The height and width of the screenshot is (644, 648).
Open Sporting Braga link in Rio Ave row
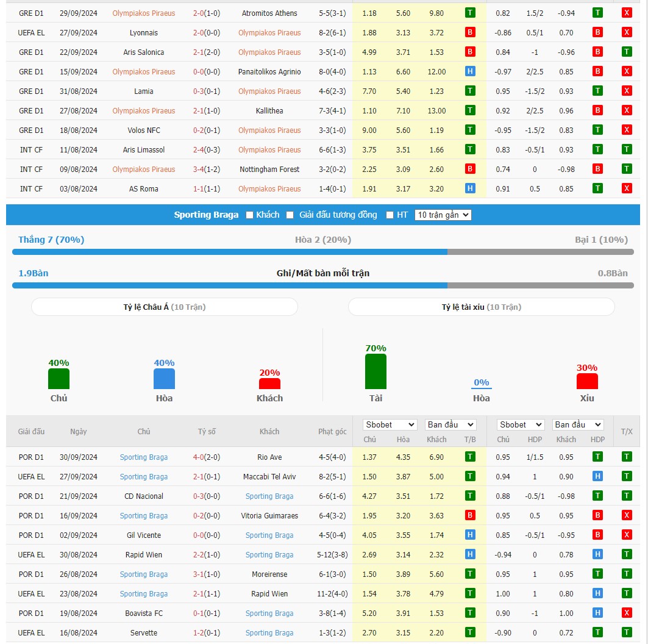[144, 457]
